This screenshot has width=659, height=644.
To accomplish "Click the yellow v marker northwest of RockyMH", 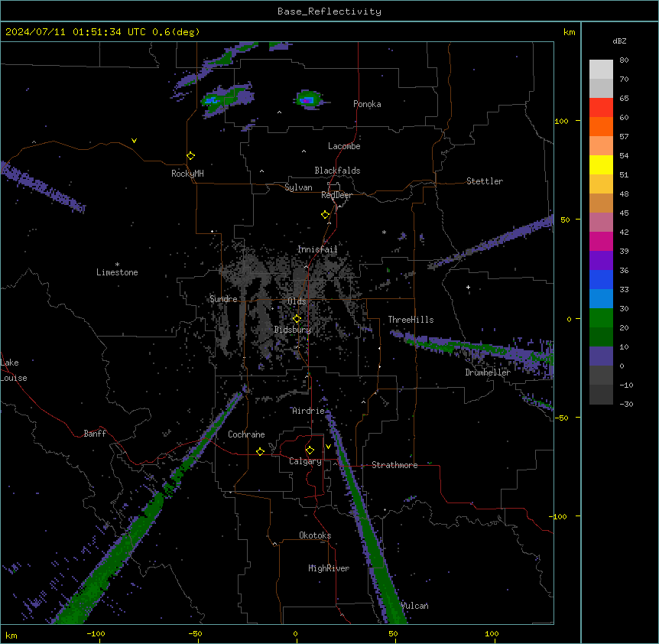I will pyautogui.click(x=134, y=141).
